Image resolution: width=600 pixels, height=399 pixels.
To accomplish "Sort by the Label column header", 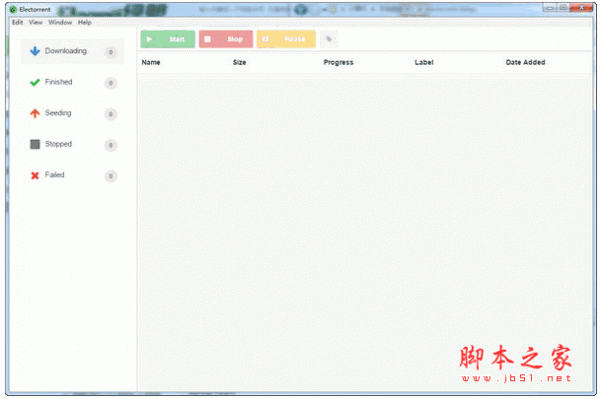I will [x=424, y=62].
